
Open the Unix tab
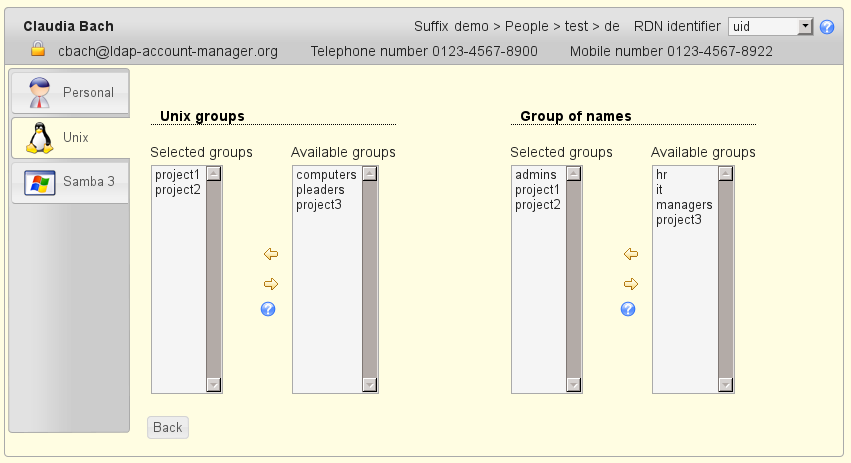pyautogui.click(x=70, y=137)
